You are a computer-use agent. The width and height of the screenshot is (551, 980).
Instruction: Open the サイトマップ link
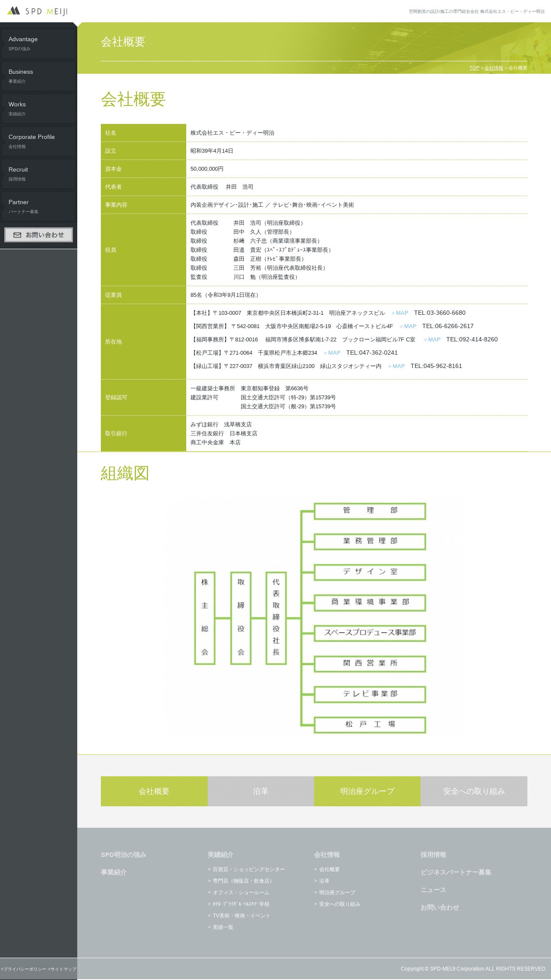pyautogui.click(x=62, y=969)
